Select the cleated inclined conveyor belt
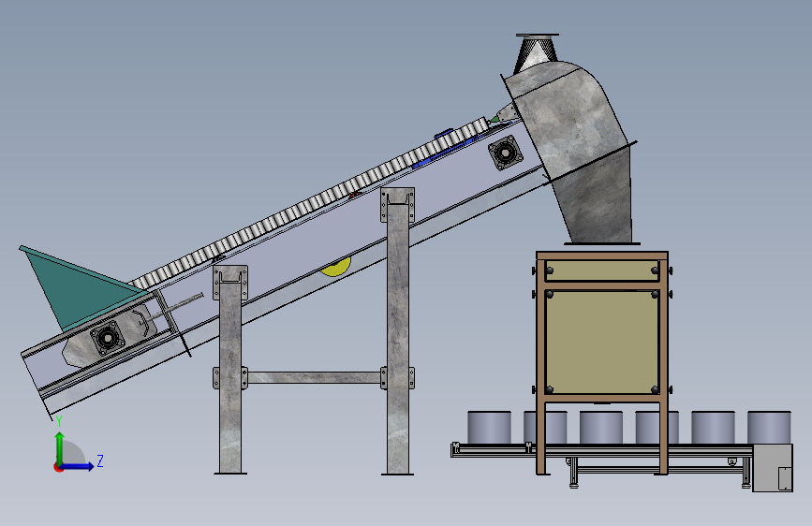 tap(311, 203)
